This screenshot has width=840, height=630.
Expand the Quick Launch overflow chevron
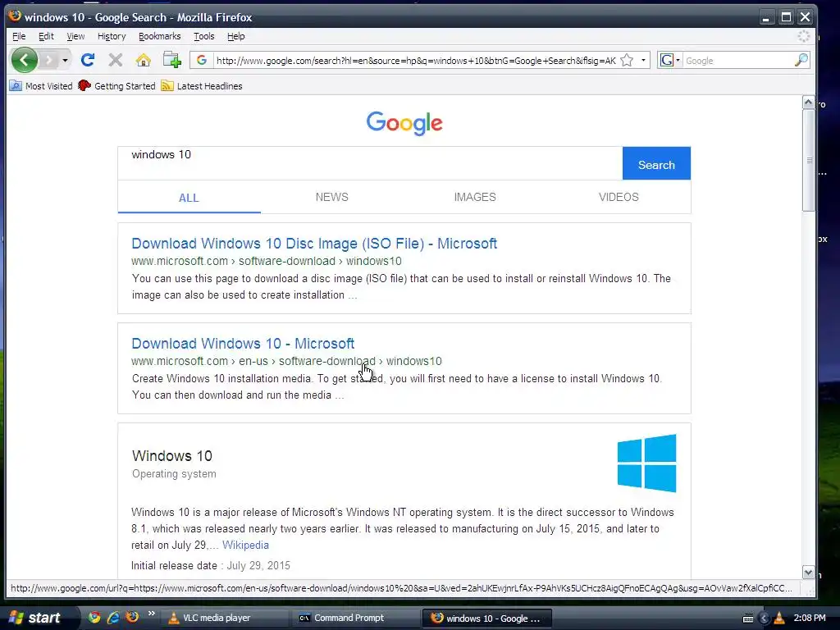pyautogui.click(x=152, y=614)
